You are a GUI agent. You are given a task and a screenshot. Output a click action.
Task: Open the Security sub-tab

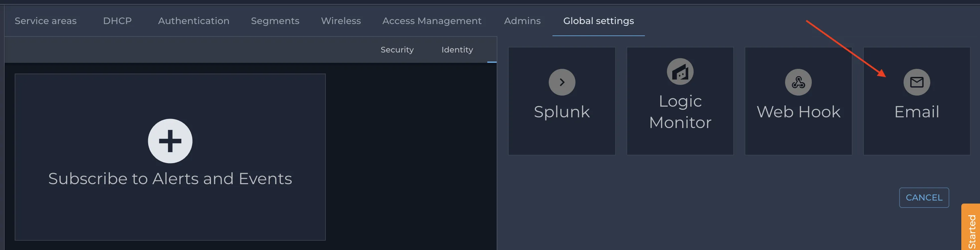[397, 50]
